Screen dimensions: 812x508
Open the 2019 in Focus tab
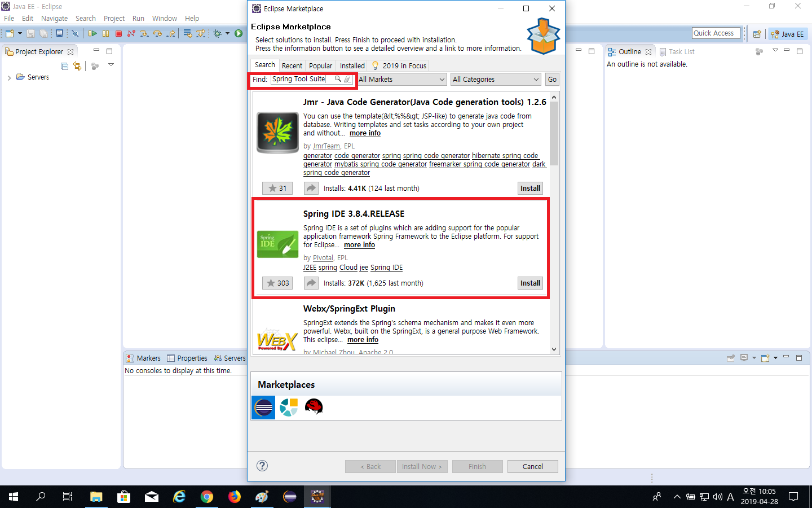[399, 66]
